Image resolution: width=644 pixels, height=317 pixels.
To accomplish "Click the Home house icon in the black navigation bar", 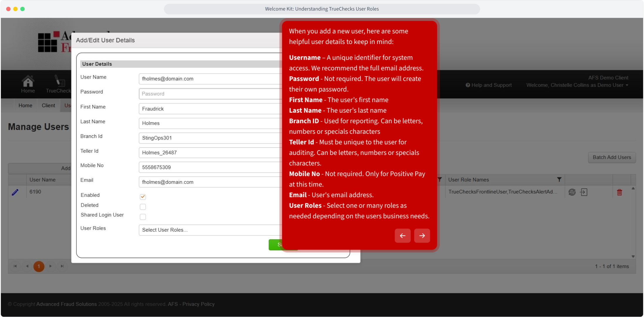I will point(28,81).
